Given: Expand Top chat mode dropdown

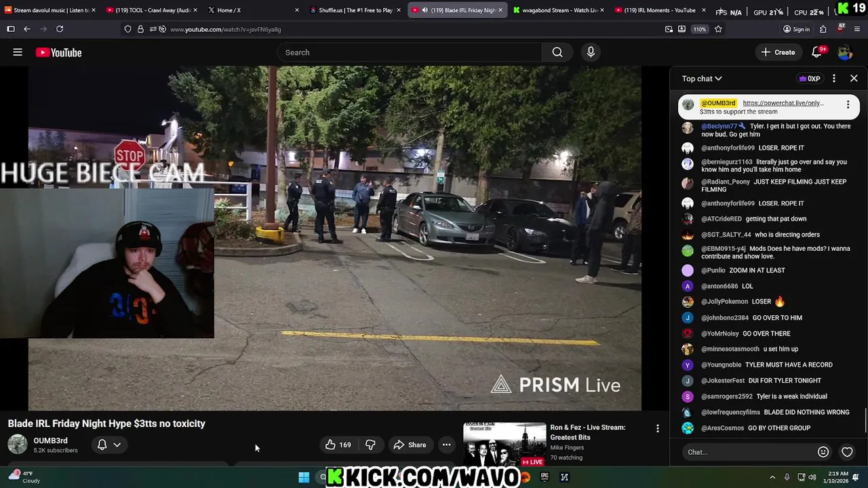Looking at the screenshot, I should pyautogui.click(x=702, y=79).
